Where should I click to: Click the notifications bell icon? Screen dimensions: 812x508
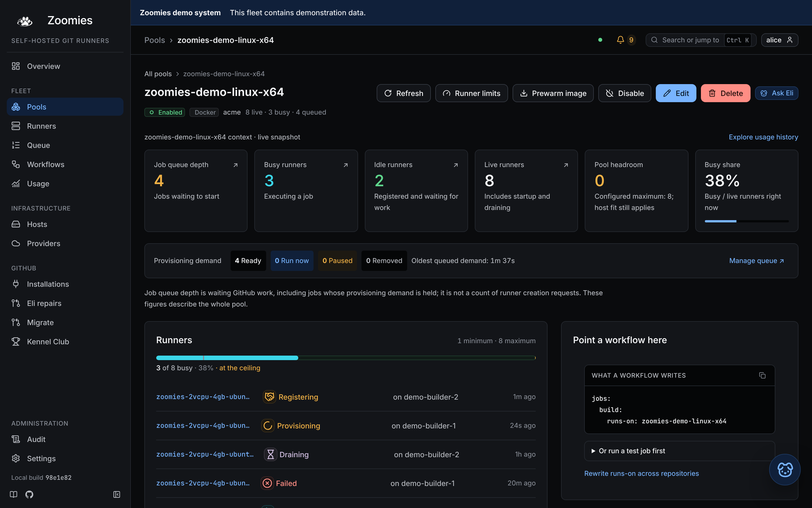[620, 40]
